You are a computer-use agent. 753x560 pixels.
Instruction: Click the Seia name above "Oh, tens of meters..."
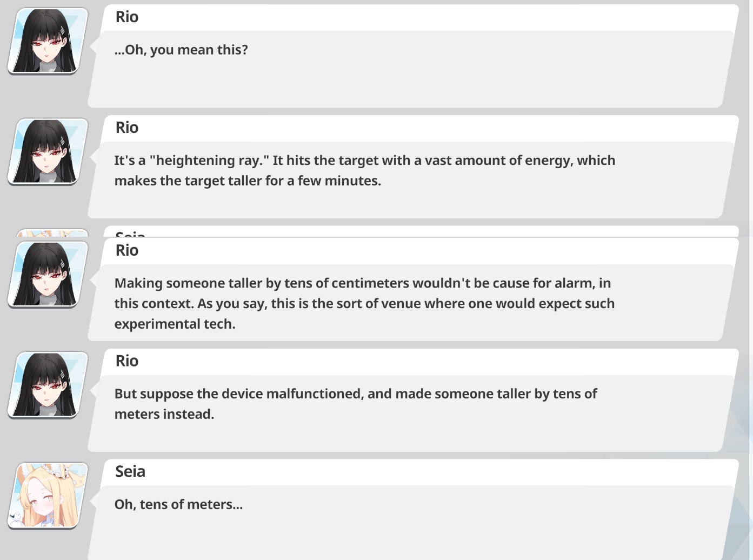[x=130, y=471]
